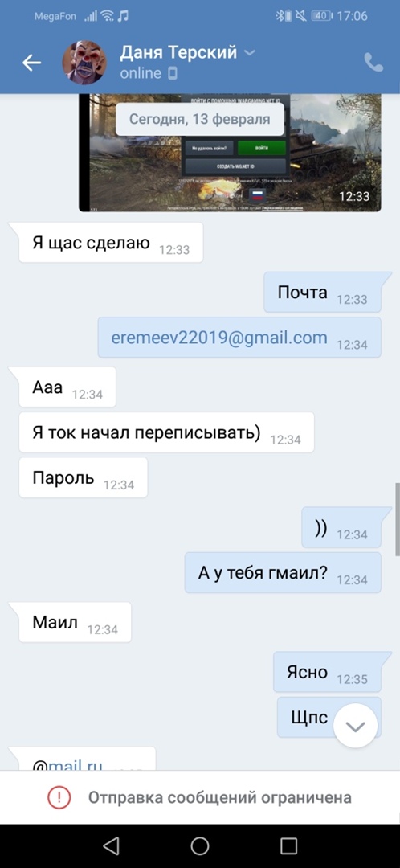400x868 pixels.
Task: Expand chat options chevron beside Даня Терский
Action: coord(250,52)
